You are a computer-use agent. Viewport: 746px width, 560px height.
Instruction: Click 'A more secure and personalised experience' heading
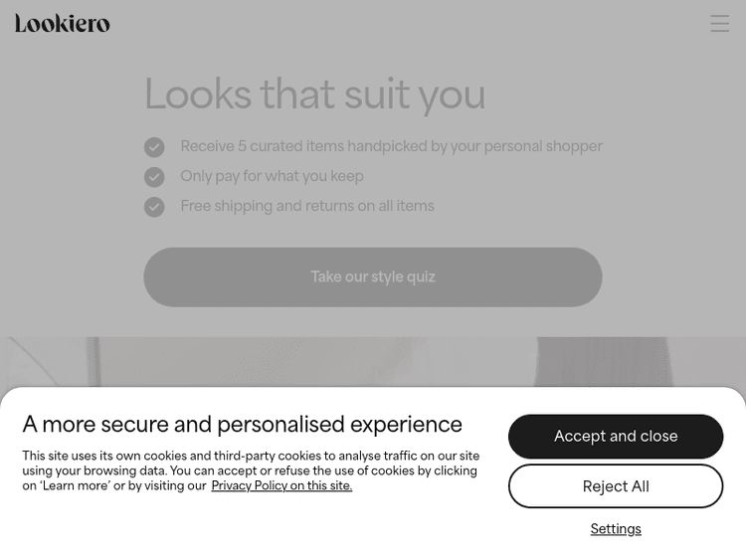pyautogui.click(x=242, y=425)
